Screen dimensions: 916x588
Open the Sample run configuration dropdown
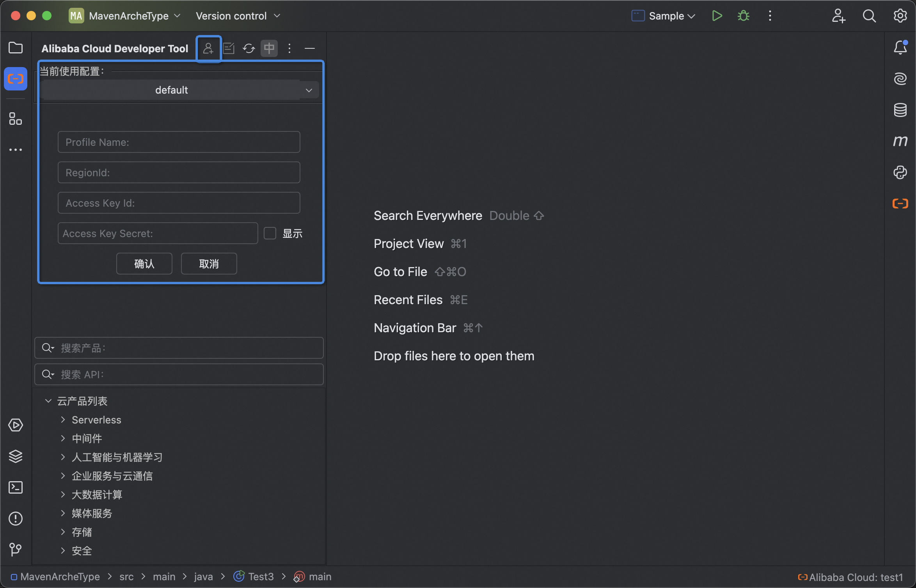coord(663,16)
